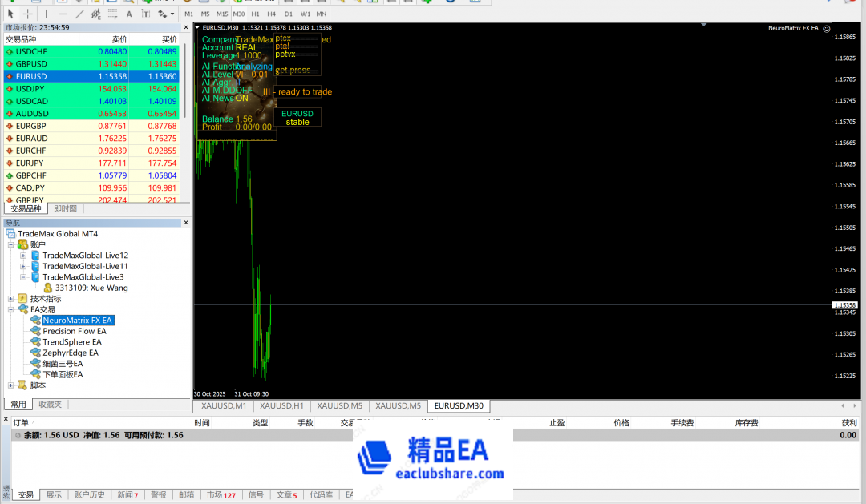Select the crosshair tool in toolbar
The height and width of the screenshot is (504, 866).
pyautogui.click(x=28, y=14)
